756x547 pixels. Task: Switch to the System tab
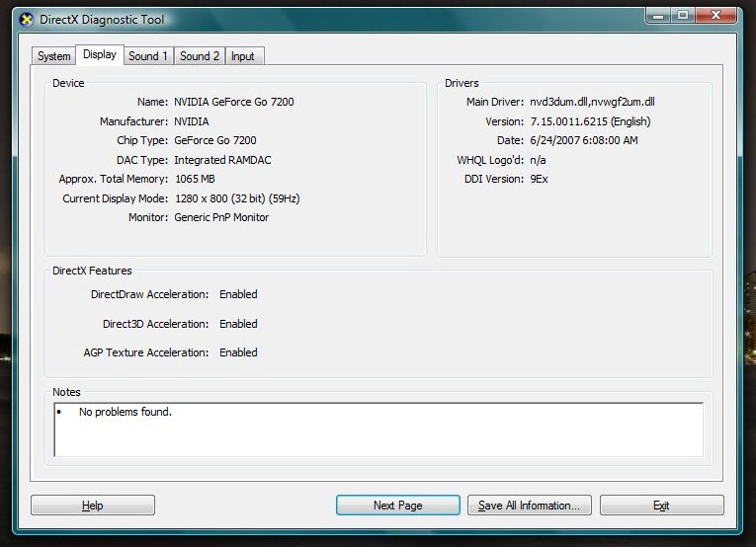click(x=54, y=56)
